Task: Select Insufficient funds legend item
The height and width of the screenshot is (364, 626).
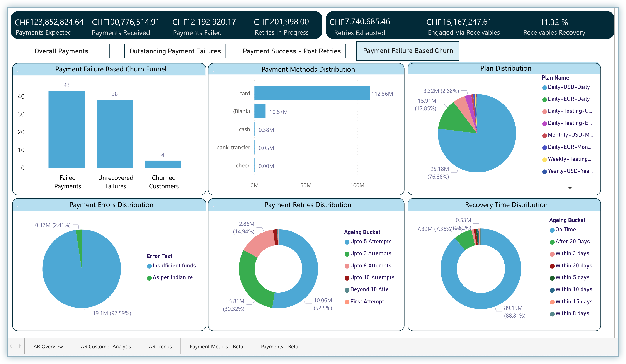Action: (x=171, y=266)
